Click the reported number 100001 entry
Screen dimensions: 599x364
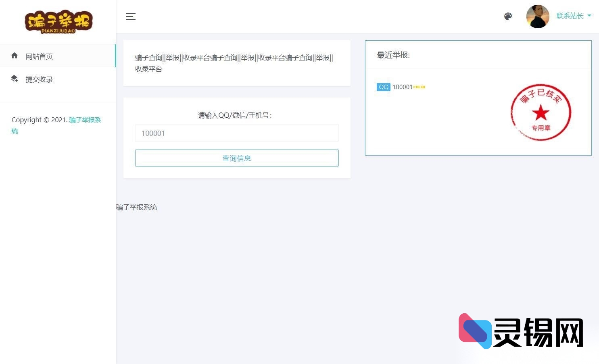pyautogui.click(x=402, y=87)
